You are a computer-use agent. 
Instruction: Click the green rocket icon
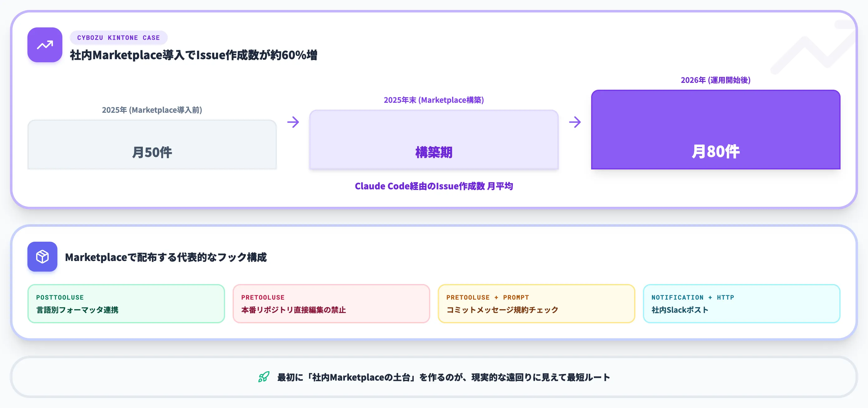(x=264, y=377)
